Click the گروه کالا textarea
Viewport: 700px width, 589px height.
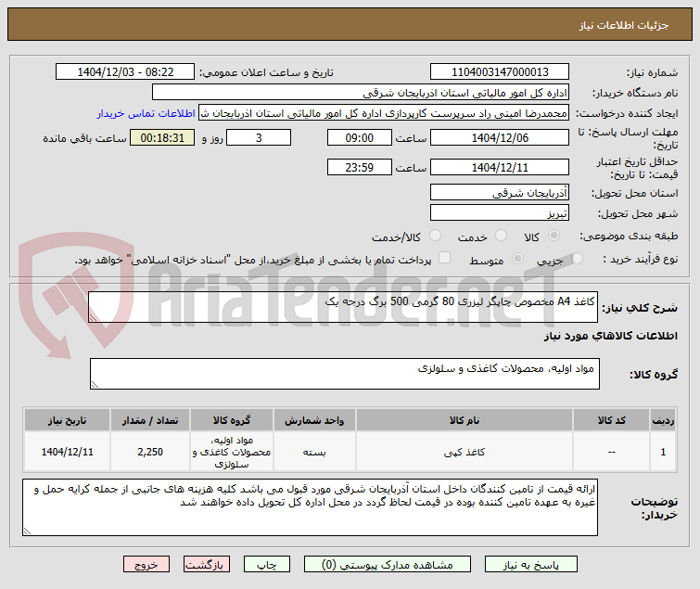[x=345, y=374]
